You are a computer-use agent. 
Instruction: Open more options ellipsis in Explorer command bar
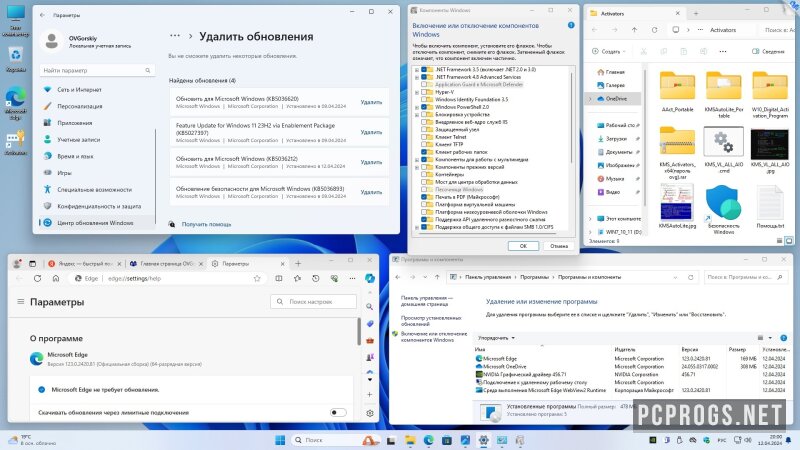click(x=722, y=52)
